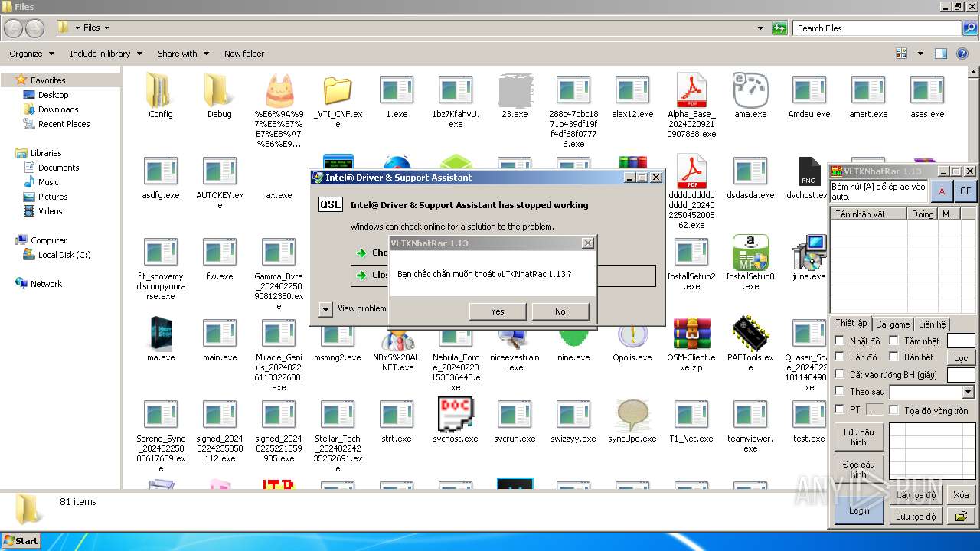Image resolution: width=980 pixels, height=551 pixels.
Task: Select the ama.exe file icon
Action: pos(750,90)
